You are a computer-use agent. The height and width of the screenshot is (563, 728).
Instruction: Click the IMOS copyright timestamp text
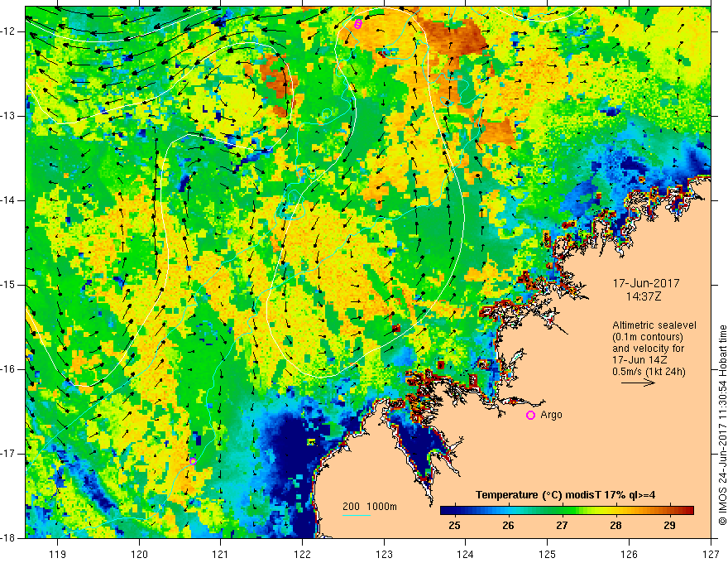[722, 425]
